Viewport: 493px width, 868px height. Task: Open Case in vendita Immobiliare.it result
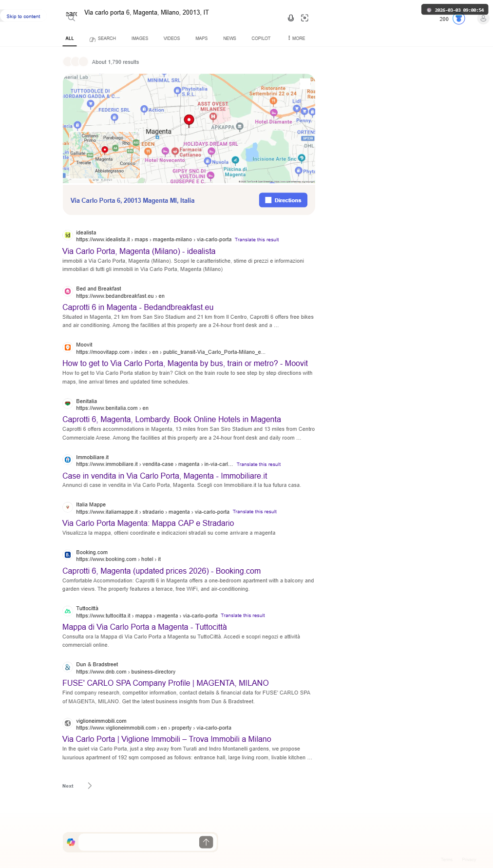click(x=165, y=476)
